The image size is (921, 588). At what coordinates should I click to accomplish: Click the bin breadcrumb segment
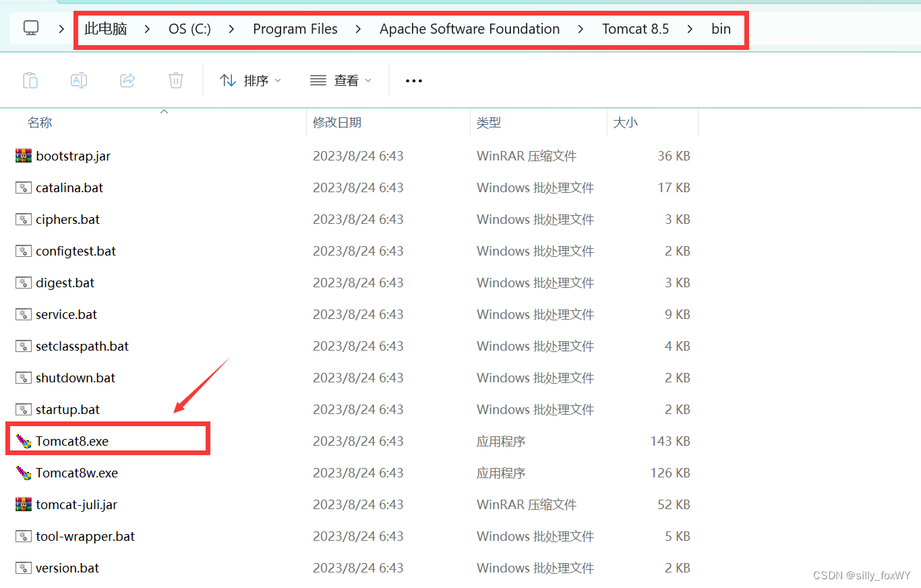tap(721, 29)
